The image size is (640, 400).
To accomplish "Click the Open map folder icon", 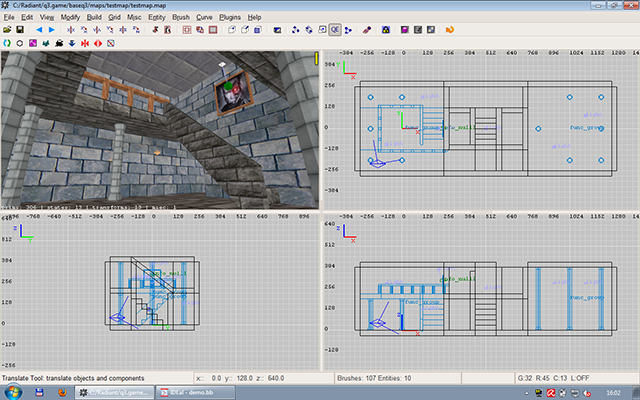I will 7,30.
